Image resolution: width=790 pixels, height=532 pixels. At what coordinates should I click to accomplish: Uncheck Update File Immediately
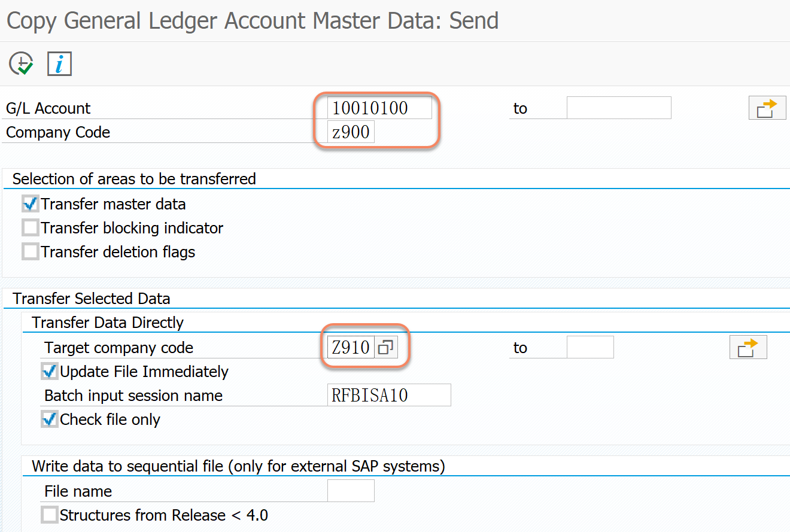(x=50, y=371)
